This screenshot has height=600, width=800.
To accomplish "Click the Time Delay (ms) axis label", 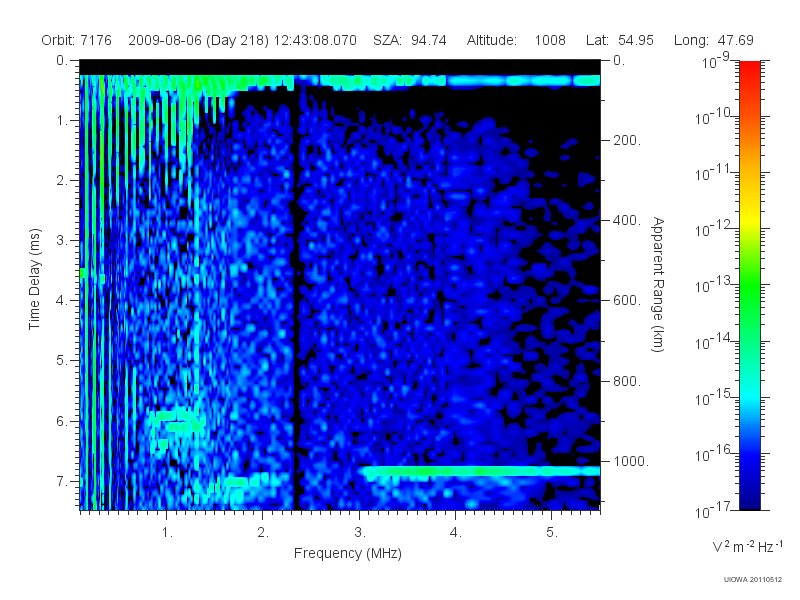I will (x=34, y=279).
